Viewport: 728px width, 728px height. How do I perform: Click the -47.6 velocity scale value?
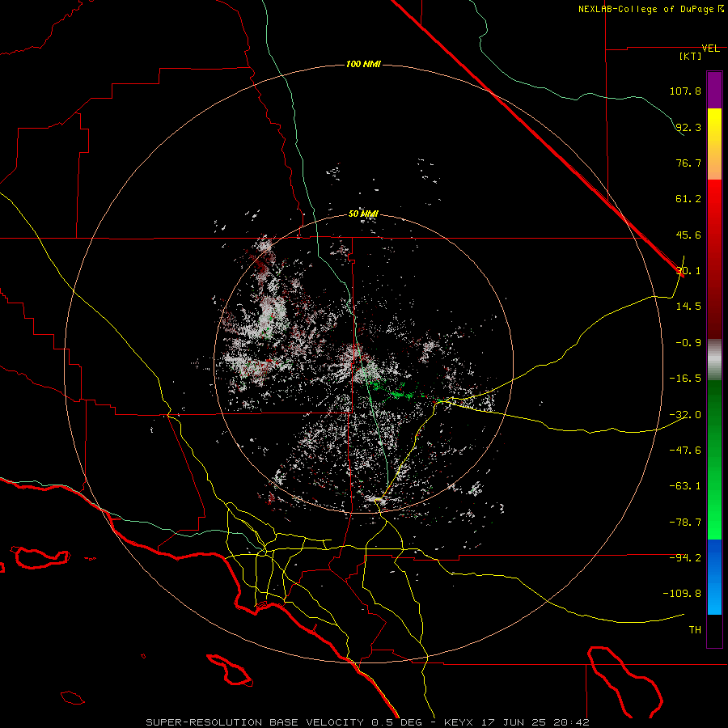685,451
